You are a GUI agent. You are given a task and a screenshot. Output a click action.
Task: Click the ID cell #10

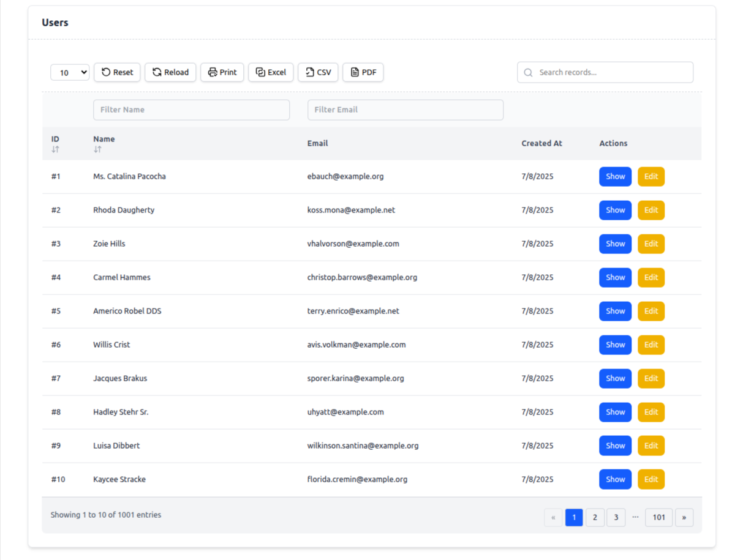point(58,479)
